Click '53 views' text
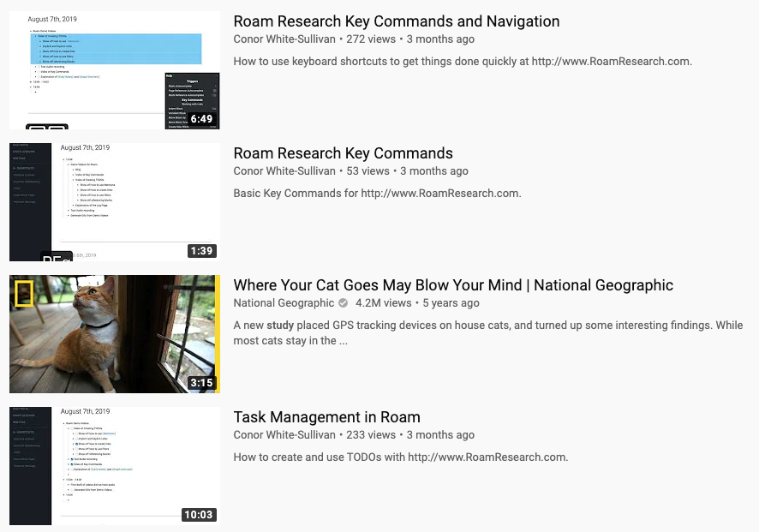 coord(368,170)
